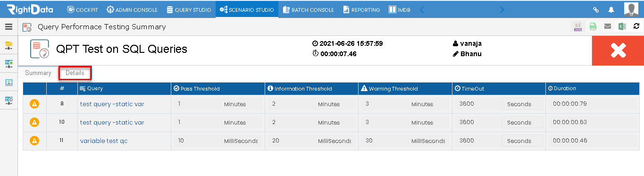Click the Query column header
644x176 pixels.
coord(124,88)
